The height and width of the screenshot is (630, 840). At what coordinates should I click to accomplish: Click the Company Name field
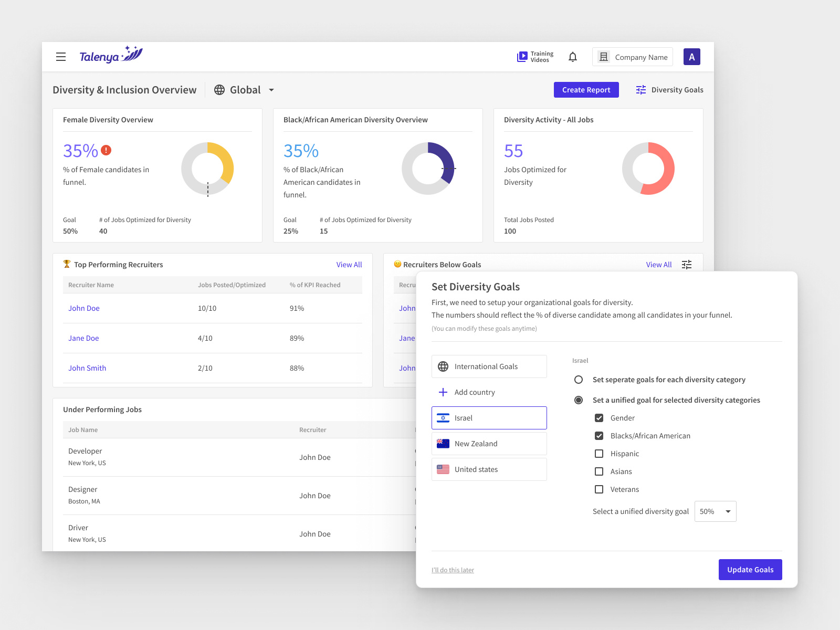632,57
